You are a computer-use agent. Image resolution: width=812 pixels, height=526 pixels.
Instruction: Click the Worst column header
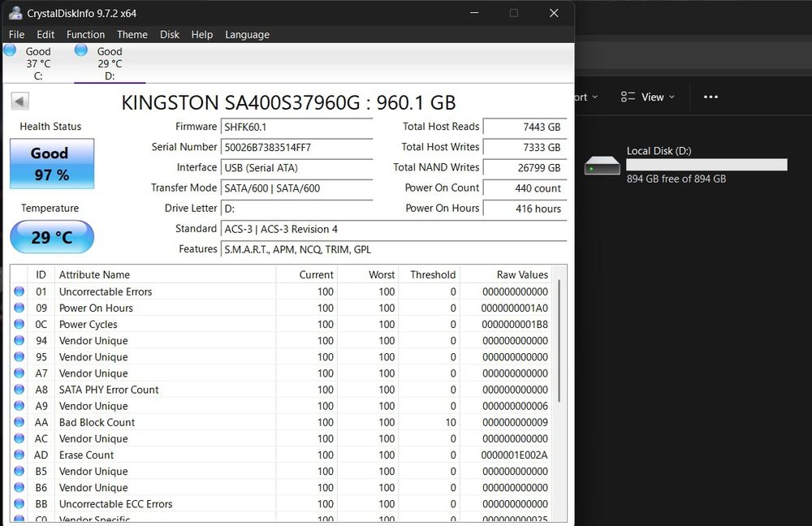tap(368, 275)
